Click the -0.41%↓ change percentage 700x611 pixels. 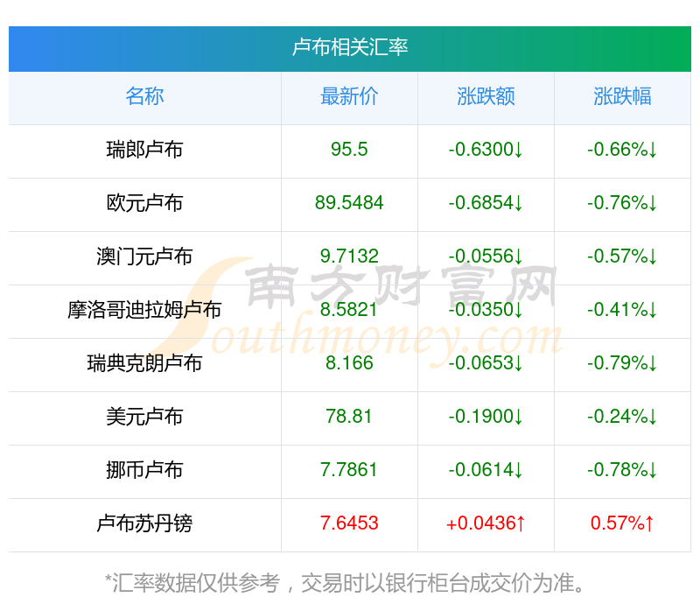pyautogui.click(x=622, y=310)
